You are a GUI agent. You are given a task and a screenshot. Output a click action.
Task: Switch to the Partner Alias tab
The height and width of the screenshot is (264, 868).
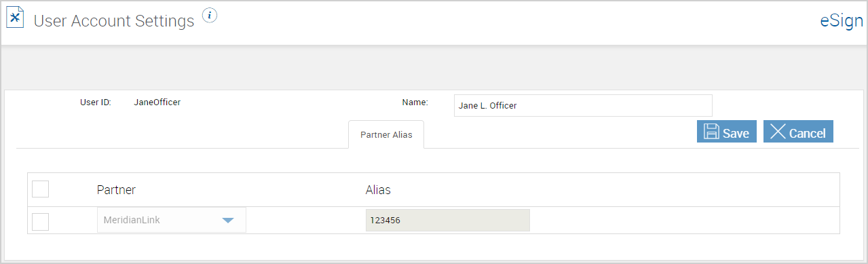(386, 134)
